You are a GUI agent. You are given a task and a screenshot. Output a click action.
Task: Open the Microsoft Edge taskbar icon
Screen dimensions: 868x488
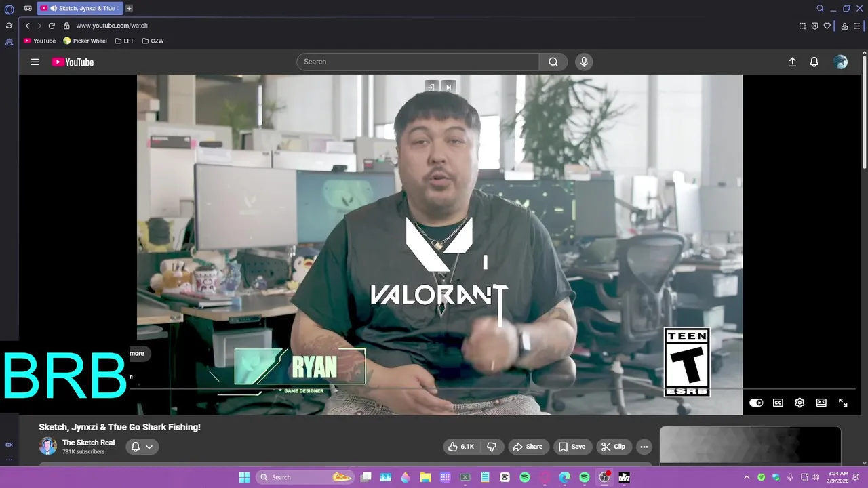tap(564, 477)
